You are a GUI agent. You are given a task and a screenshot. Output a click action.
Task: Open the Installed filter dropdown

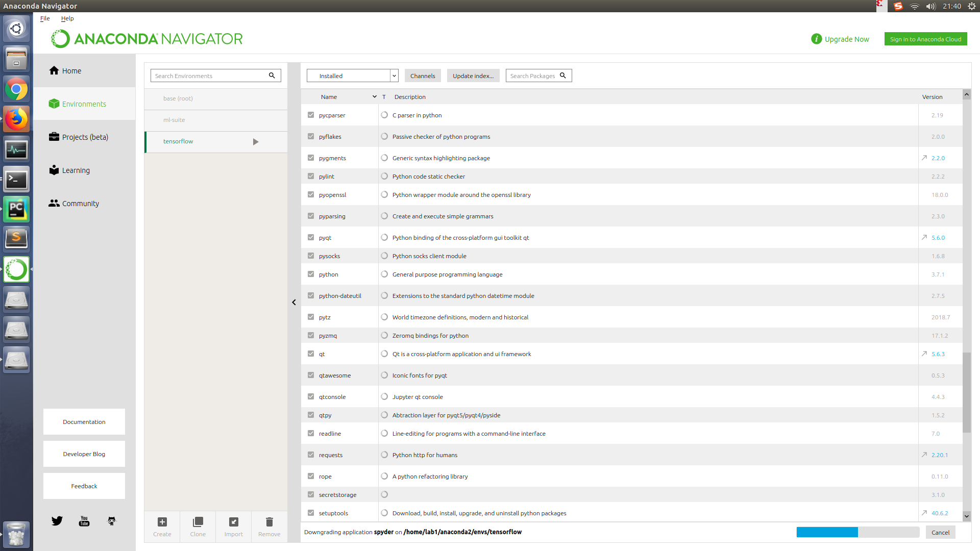[x=352, y=76]
